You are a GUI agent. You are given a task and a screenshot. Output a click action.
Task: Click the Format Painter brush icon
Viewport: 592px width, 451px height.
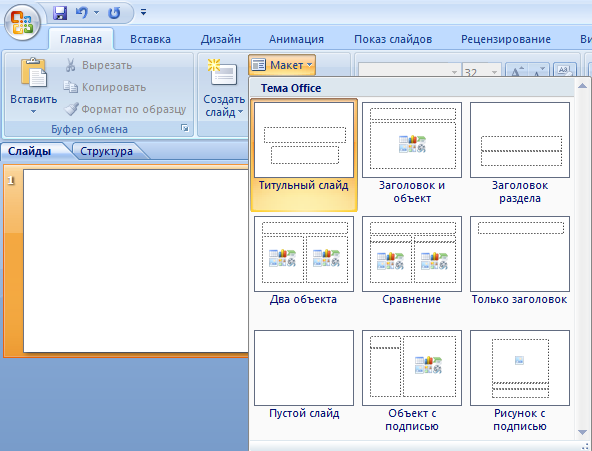[71, 109]
